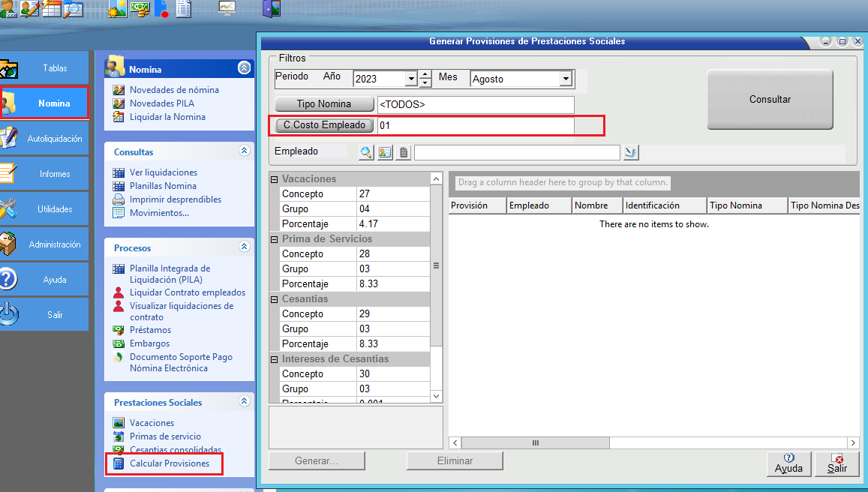Open the Año dropdown list
Screen dimensions: 868x492
[410, 79]
